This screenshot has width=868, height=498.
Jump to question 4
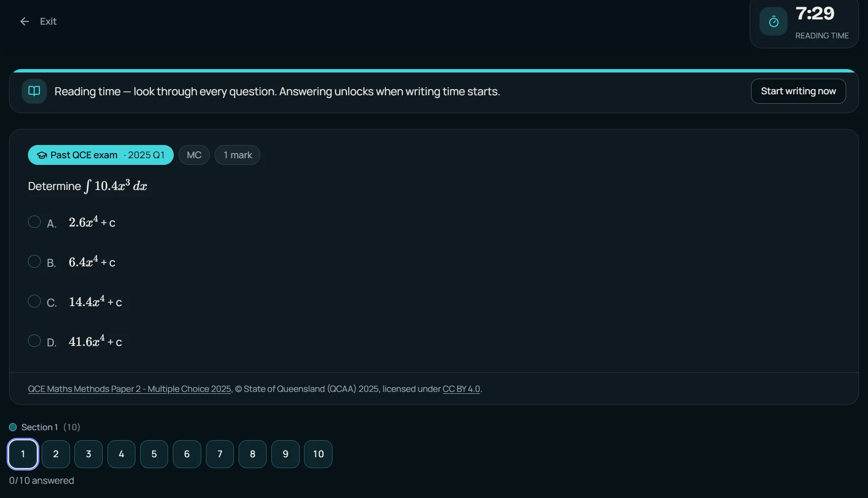[121, 454]
